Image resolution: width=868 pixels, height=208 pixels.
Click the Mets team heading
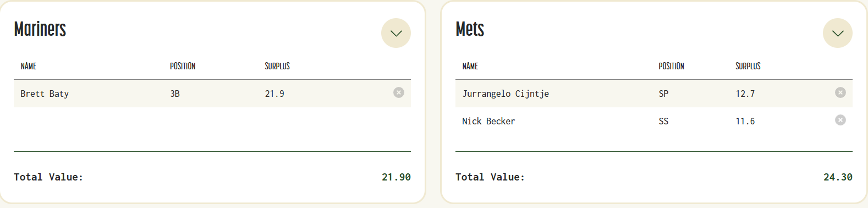coord(470,29)
